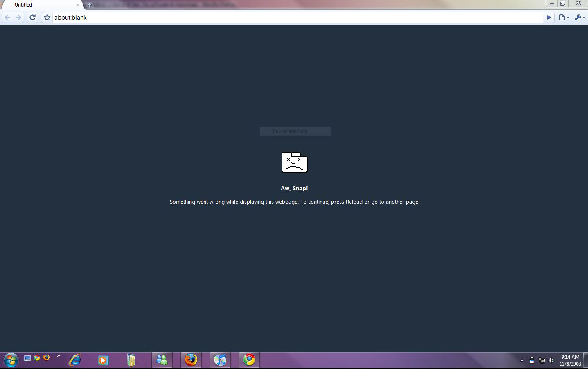Switch to the Firefox taskbar window
The image size is (588, 369).
(x=191, y=360)
